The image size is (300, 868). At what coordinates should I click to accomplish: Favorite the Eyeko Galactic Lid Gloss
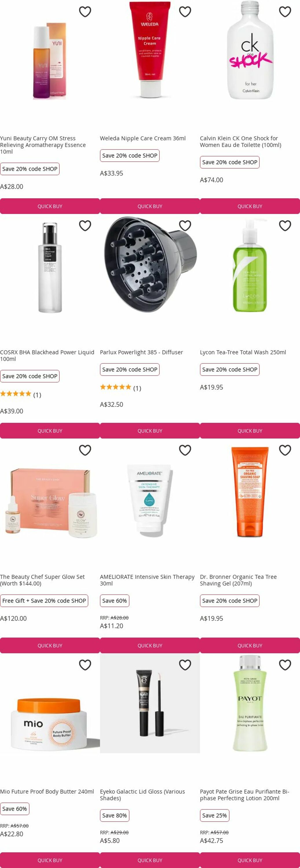coord(185,665)
